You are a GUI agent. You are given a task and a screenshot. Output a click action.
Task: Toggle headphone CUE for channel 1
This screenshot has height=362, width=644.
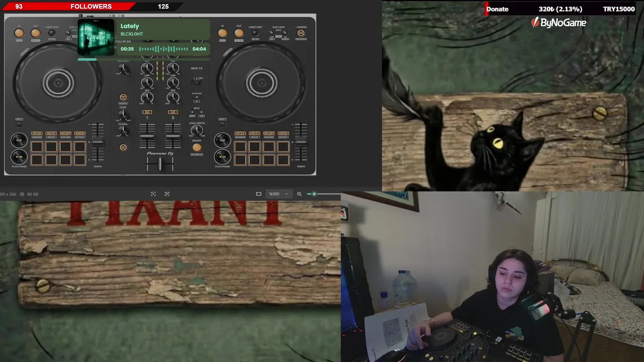point(147,112)
